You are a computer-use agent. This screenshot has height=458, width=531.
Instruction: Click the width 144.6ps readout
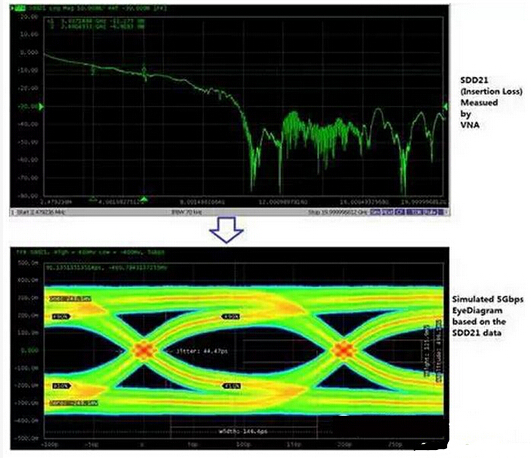coord(243,431)
